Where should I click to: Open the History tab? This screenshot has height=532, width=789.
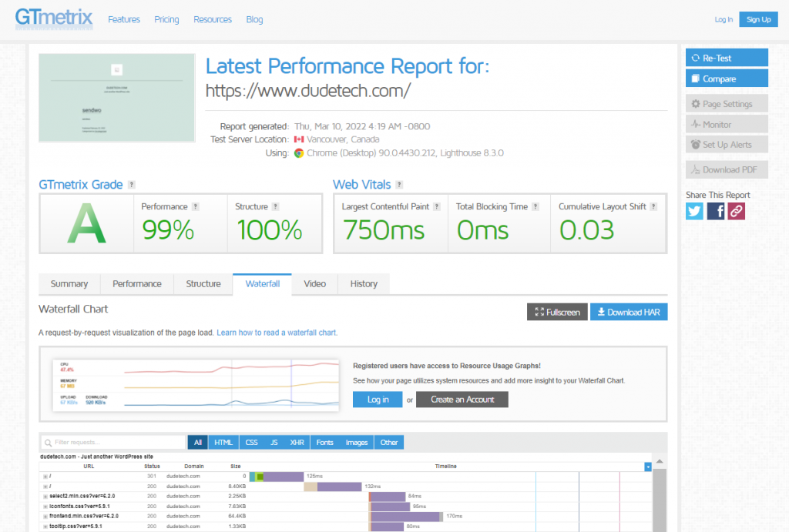coord(364,284)
